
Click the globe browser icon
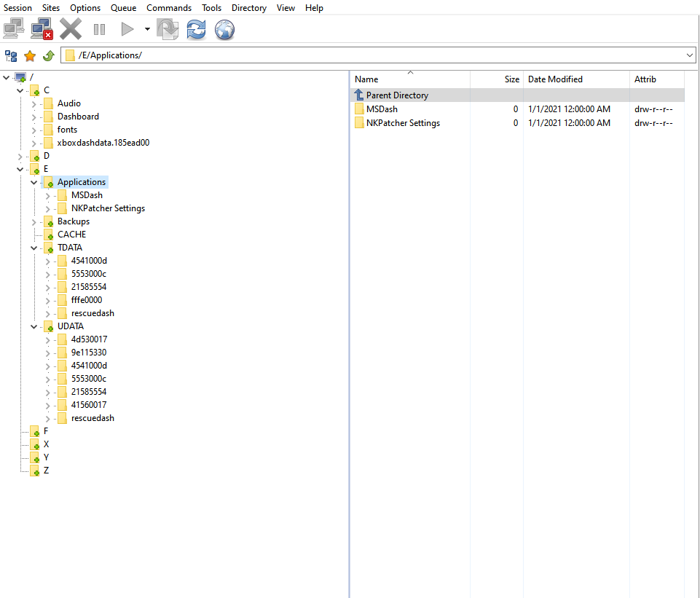pos(224,29)
